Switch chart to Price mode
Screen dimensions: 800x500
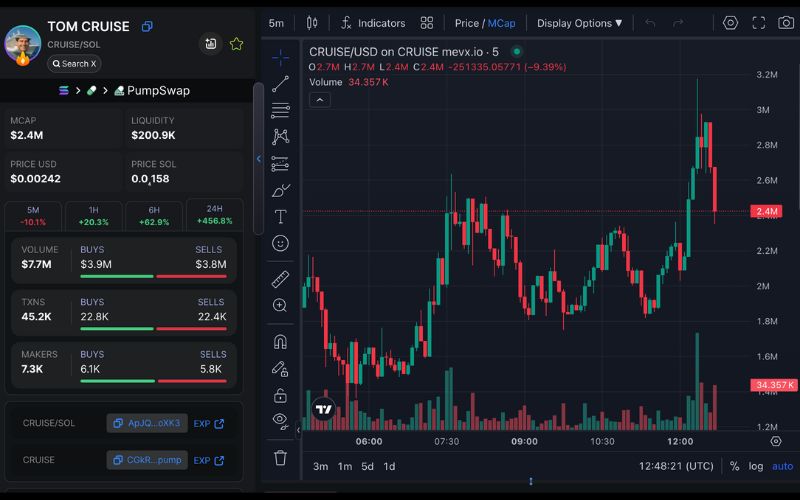(466, 23)
